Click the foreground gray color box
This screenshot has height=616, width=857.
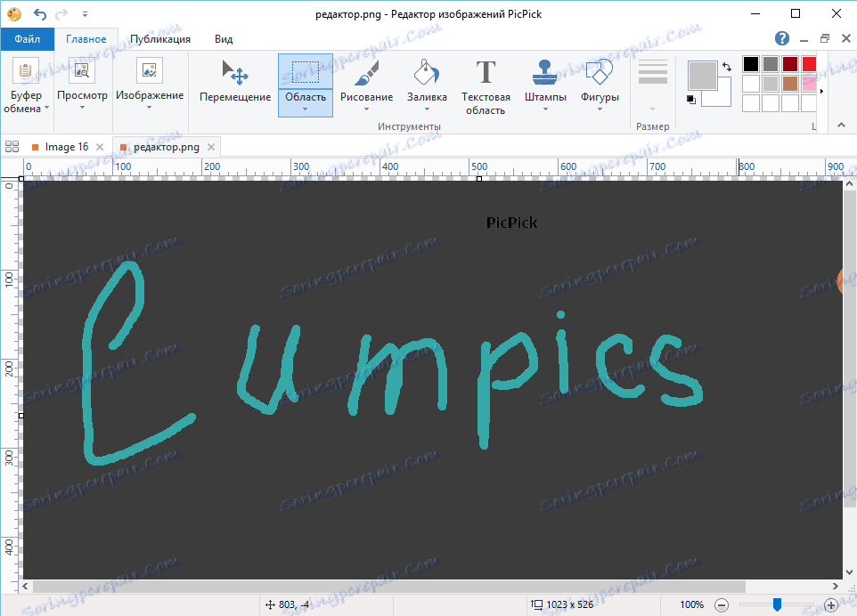click(x=702, y=76)
